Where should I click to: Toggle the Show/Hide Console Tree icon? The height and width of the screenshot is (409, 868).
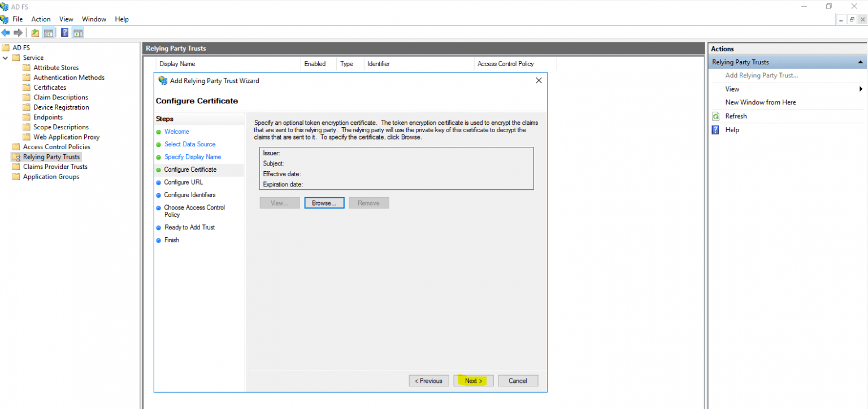point(49,32)
